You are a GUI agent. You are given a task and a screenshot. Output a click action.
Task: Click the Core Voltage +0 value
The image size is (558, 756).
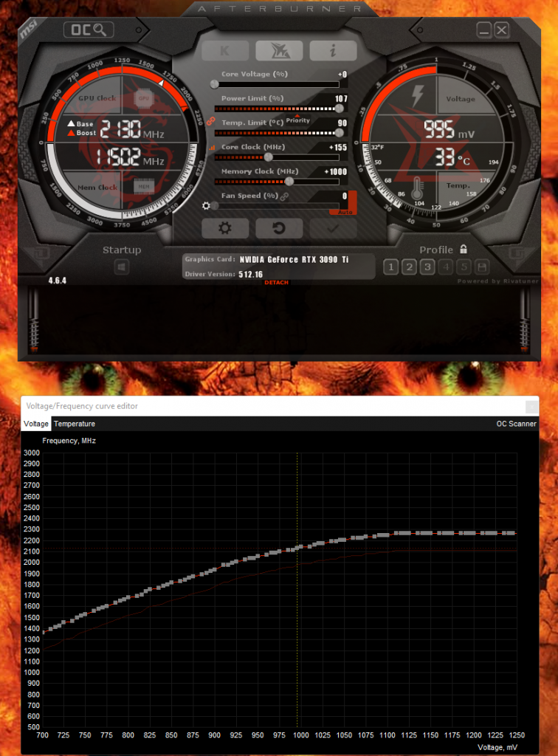342,75
